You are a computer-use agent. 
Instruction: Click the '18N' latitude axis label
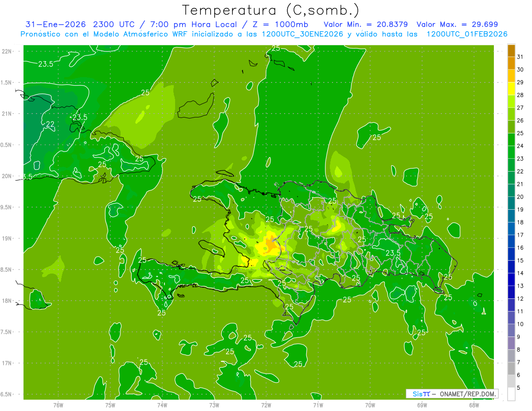click(7, 301)
